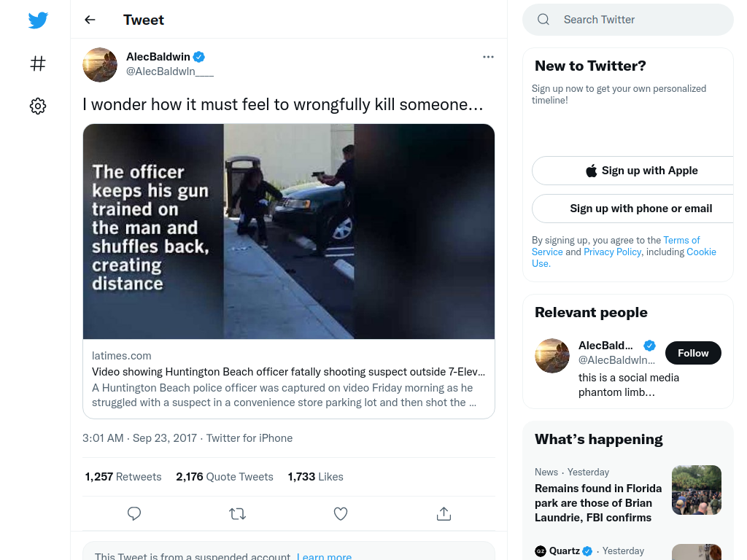Go back using the arrow icon
747x560 pixels.
(90, 20)
